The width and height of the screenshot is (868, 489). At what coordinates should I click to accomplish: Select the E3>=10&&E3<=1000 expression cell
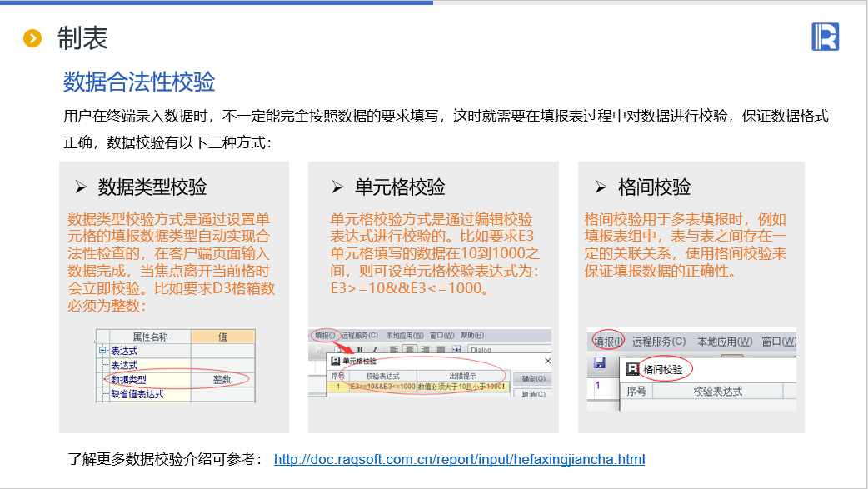(383, 386)
